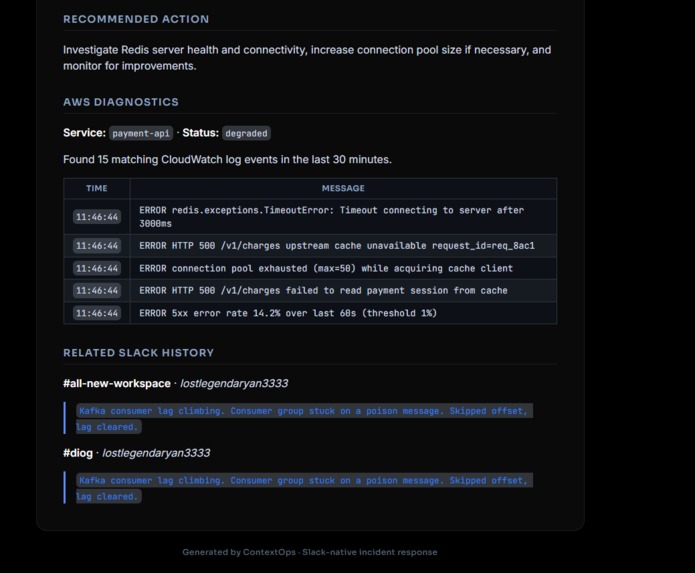
Task: Click the lostlegendaryan3333 author next to #all-new-workspace
Action: point(234,383)
